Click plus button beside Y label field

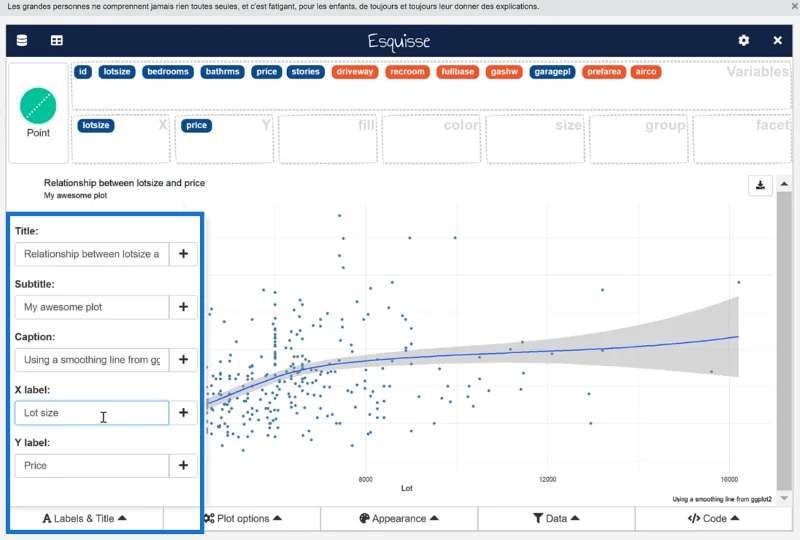click(x=183, y=465)
